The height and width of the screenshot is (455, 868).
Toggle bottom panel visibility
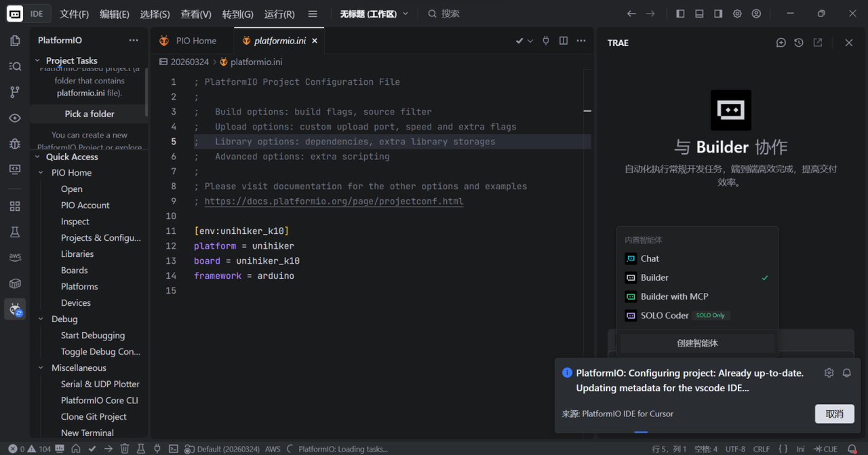699,14
